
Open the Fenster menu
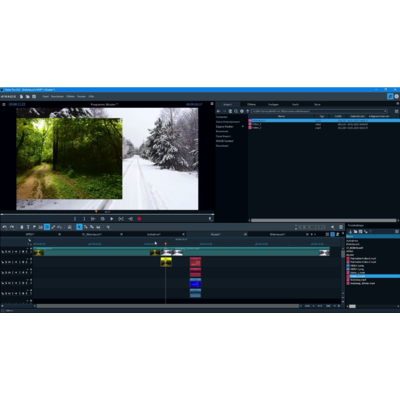click(81, 97)
